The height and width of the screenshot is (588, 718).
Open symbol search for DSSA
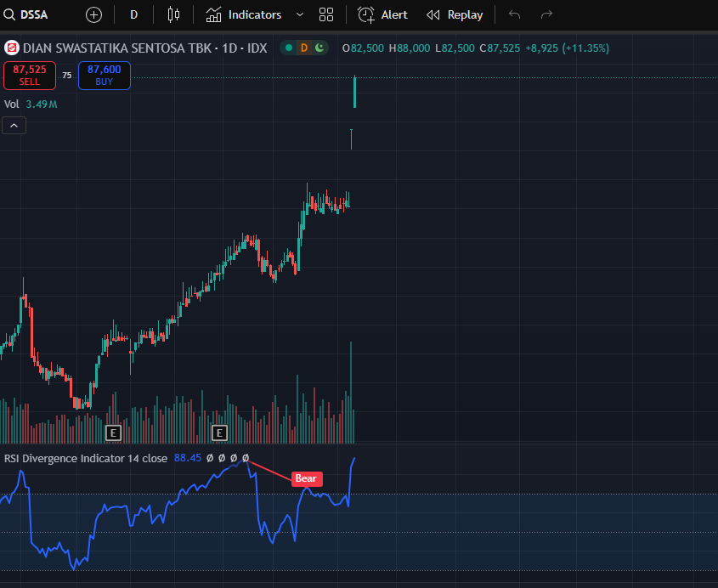coord(25,14)
